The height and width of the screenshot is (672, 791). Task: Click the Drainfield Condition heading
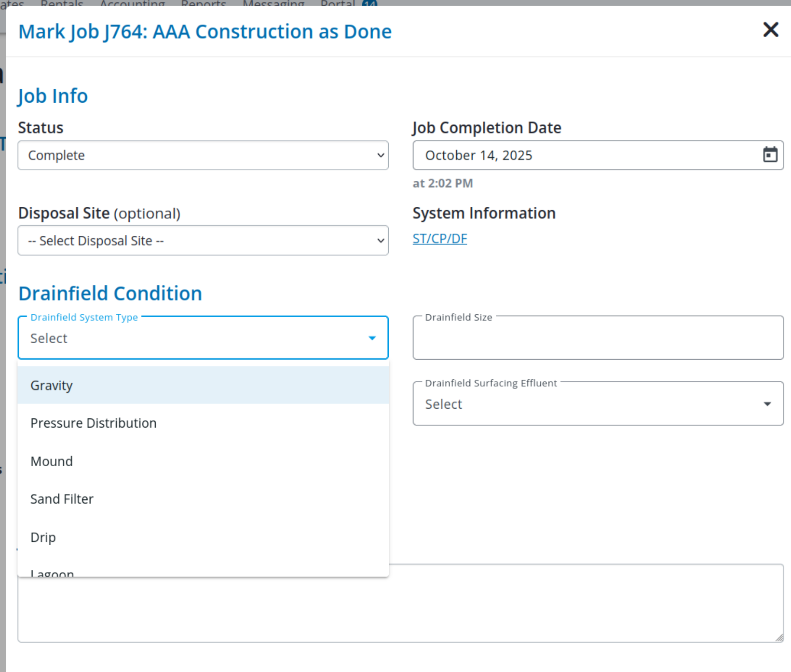point(110,293)
